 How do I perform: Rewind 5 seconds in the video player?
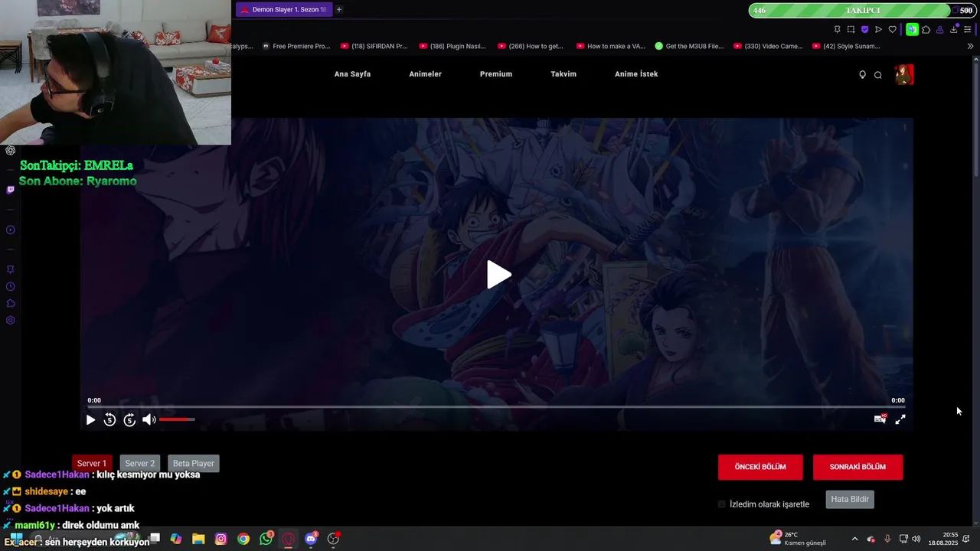point(109,419)
